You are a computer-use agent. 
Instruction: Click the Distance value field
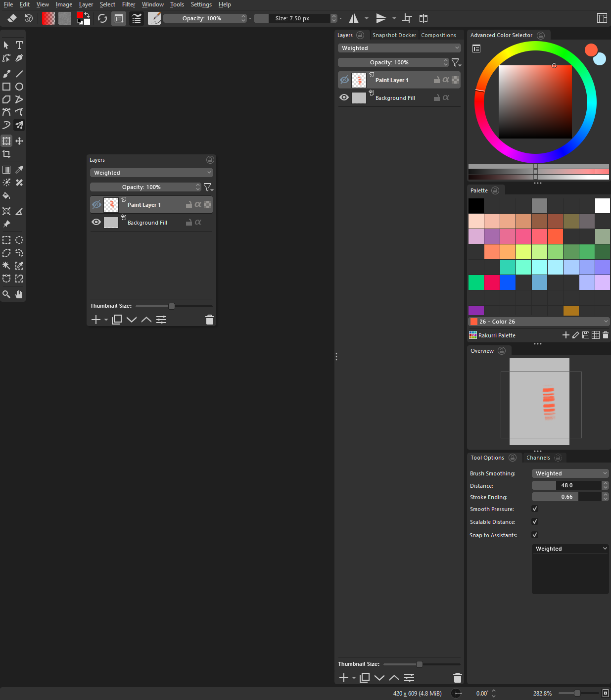pyautogui.click(x=566, y=485)
